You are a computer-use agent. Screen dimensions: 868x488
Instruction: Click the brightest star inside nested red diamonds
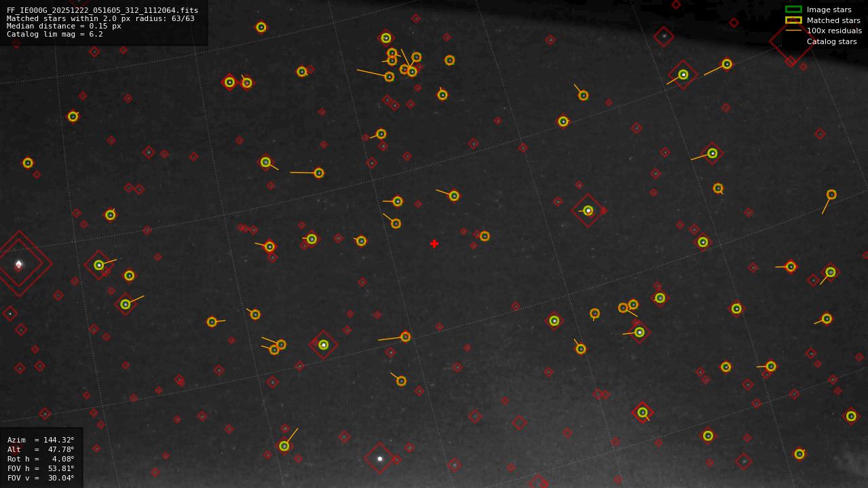coord(19,263)
